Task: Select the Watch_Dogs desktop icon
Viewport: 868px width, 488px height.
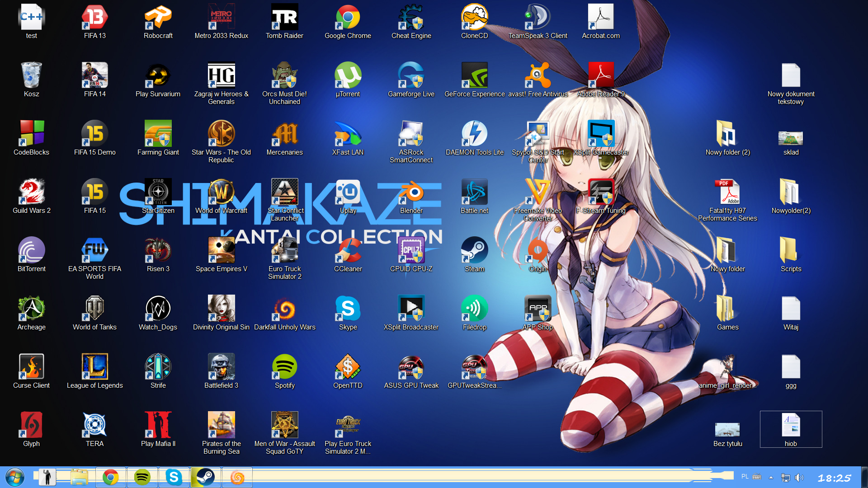Action: pos(158,313)
